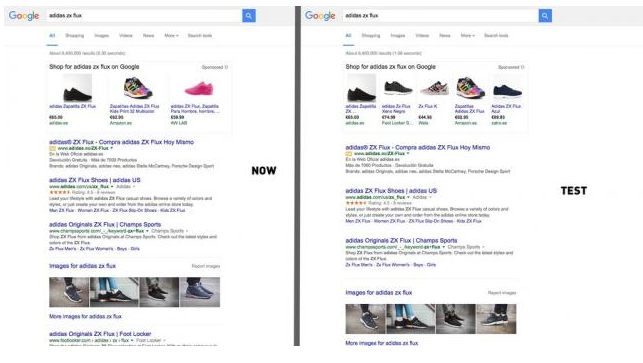Screen dimensions: 643x363
Task: Click the Google logo on the NOW page
Action: (24, 16)
